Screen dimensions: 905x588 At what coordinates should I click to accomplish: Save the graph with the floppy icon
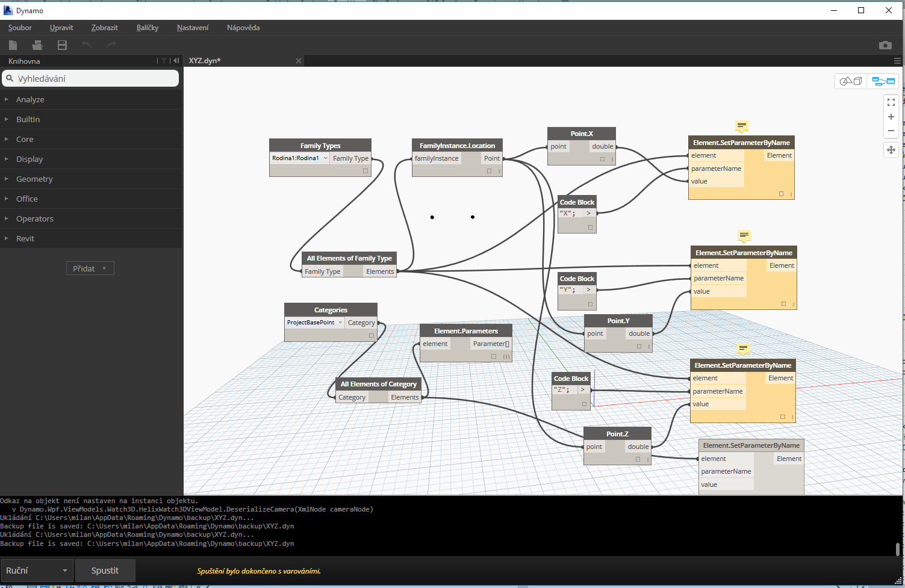[62, 45]
